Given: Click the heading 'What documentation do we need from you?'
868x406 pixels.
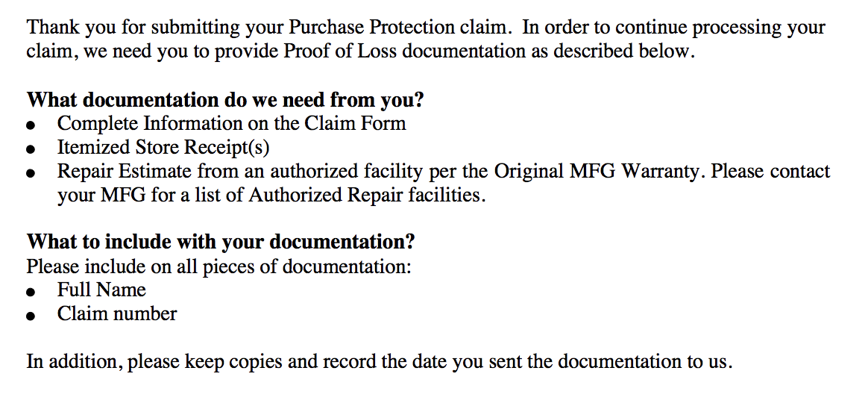Looking at the screenshot, I should 225,100.
